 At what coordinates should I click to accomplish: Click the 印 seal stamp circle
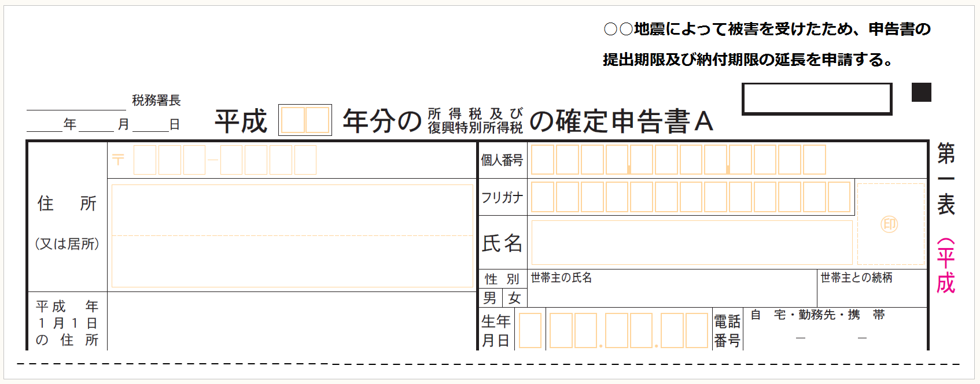(x=889, y=224)
